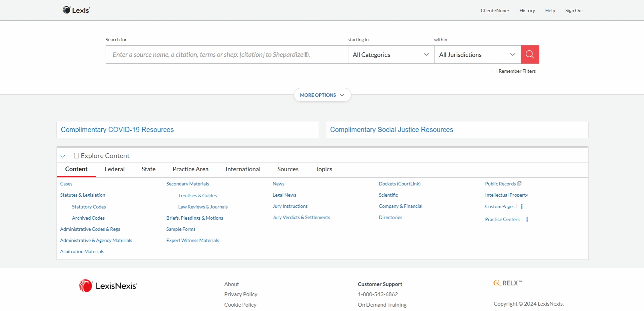The image size is (644, 311).
Task: Open the Cookie Policy footer link
Action: click(x=240, y=305)
